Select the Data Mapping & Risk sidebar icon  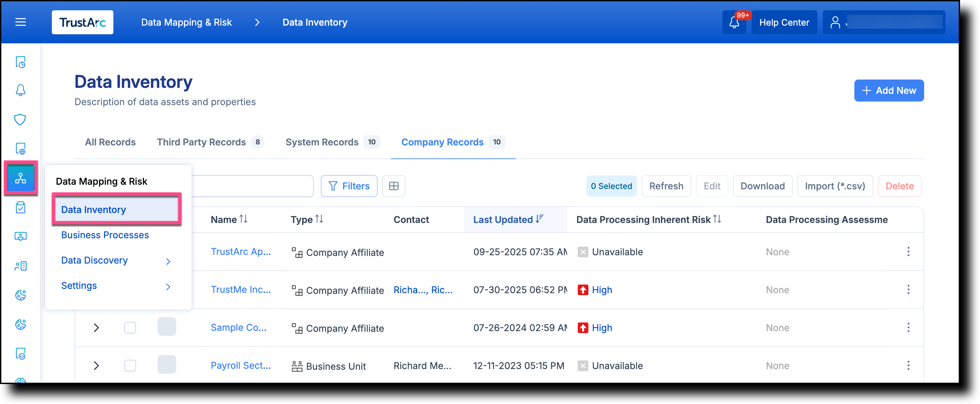[x=21, y=178]
